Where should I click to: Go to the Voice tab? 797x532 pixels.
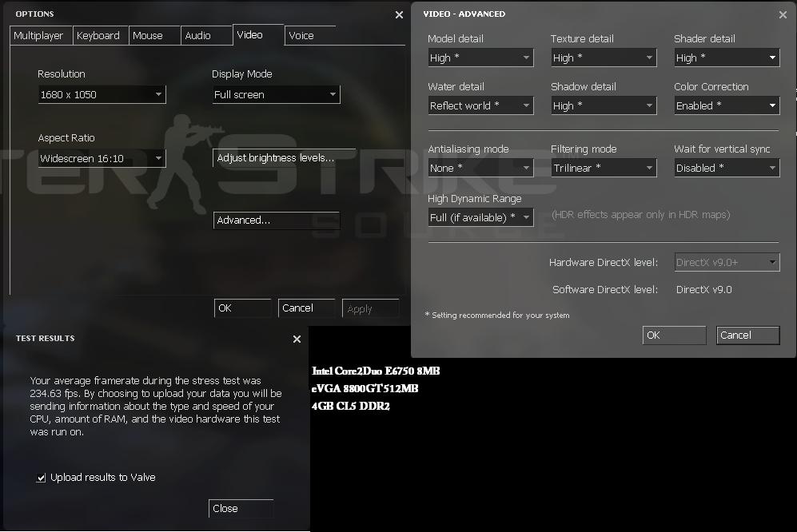301,35
